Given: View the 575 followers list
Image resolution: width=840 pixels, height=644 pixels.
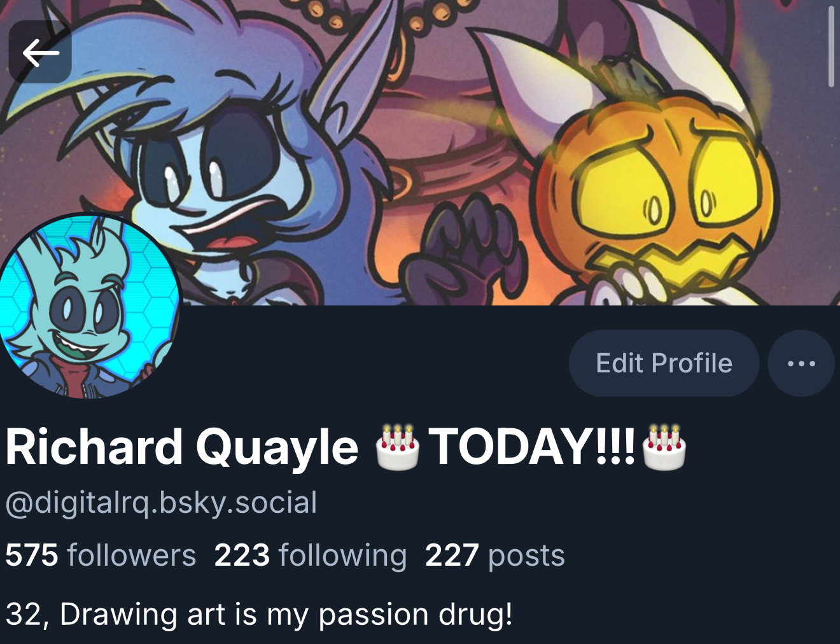Looking at the screenshot, I should [101, 555].
